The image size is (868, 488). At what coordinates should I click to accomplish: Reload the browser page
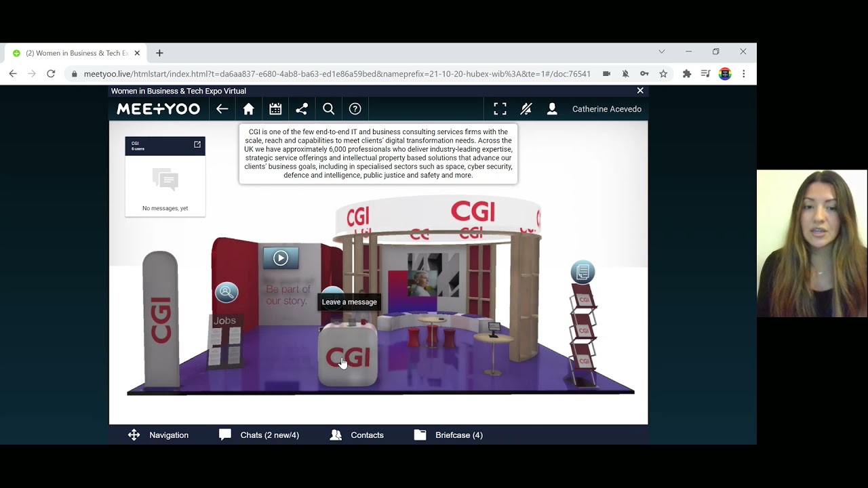click(51, 74)
